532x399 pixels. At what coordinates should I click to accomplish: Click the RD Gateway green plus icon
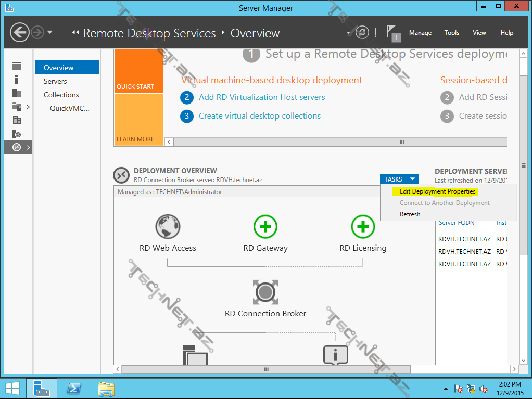(x=265, y=227)
